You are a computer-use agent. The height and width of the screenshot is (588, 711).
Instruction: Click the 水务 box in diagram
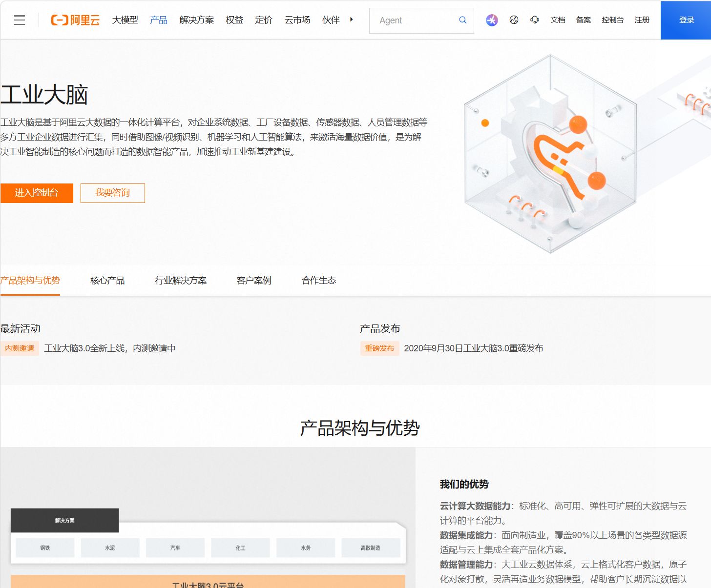pyautogui.click(x=306, y=548)
